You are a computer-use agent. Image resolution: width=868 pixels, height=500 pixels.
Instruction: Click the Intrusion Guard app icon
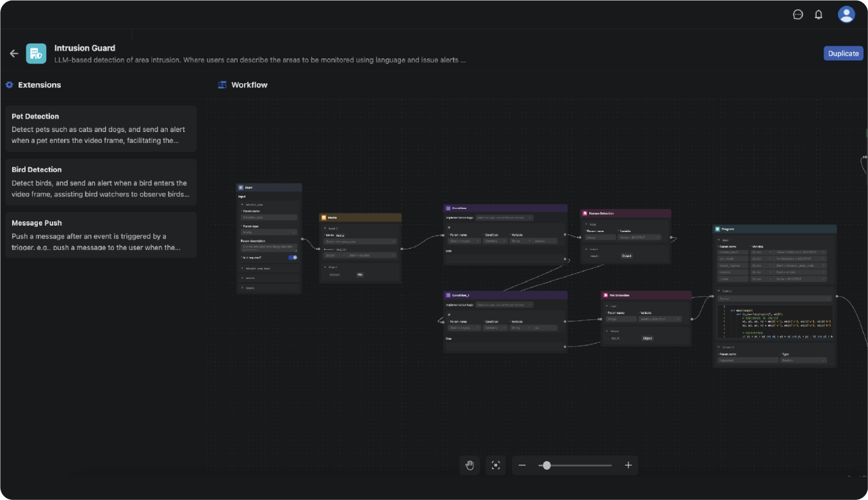pyautogui.click(x=36, y=53)
